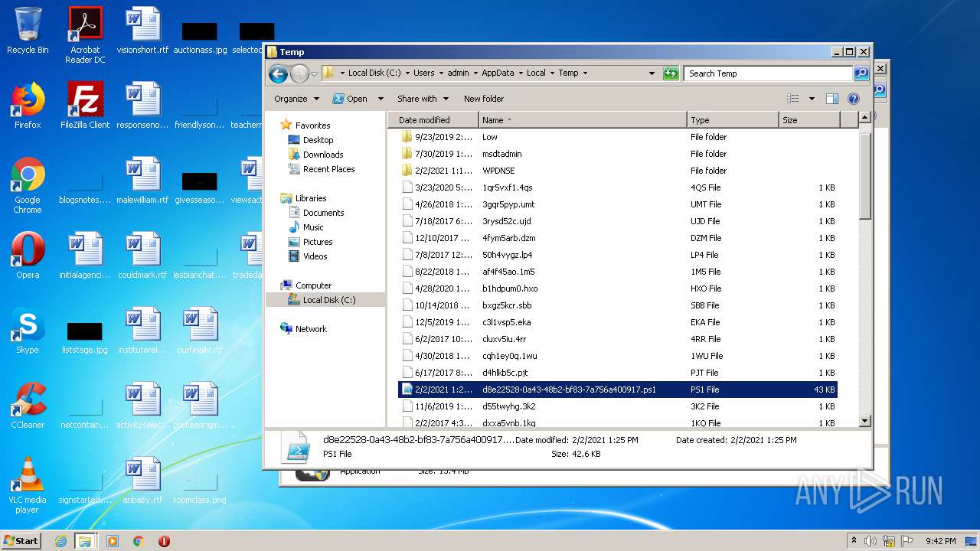
Task: Click the Users breadcrumb in address bar
Action: pos(424,73)
